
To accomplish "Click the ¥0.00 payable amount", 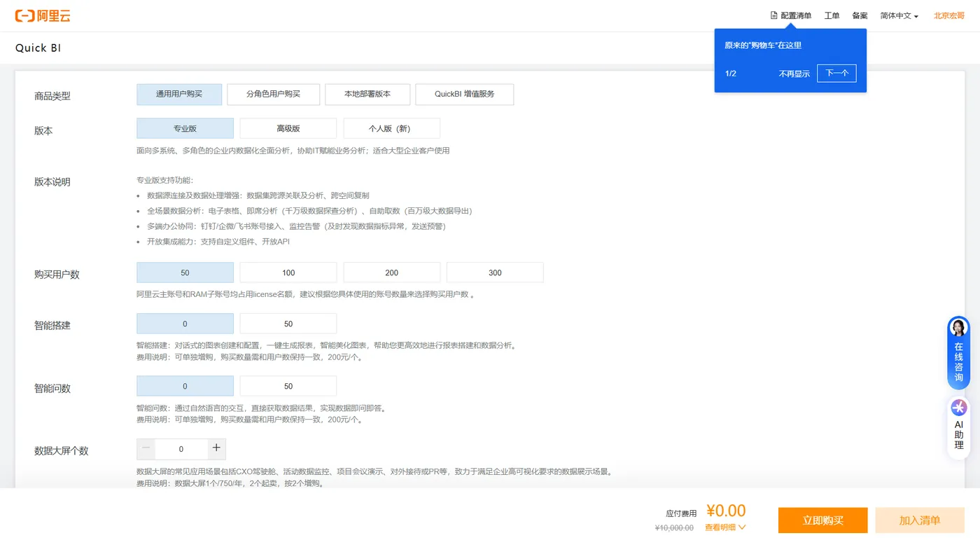I will pos(726,511).
